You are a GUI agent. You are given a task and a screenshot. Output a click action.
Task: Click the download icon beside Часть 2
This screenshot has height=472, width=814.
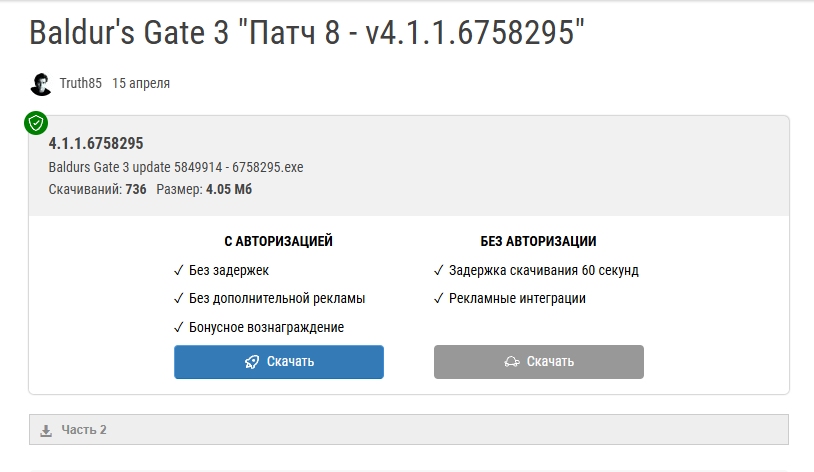coord(45,431)
